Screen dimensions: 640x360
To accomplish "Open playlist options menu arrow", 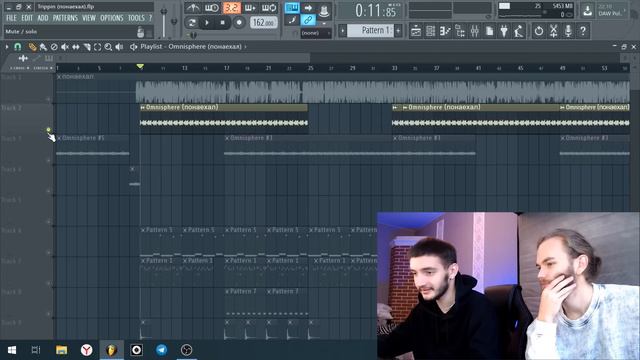I will click(x=7, y=47).
